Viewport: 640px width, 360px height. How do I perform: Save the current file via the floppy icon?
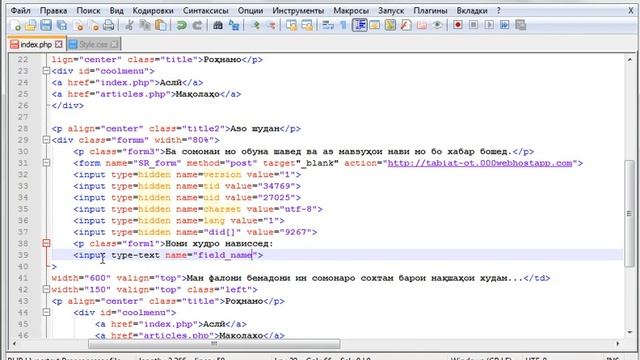point(46,26)
